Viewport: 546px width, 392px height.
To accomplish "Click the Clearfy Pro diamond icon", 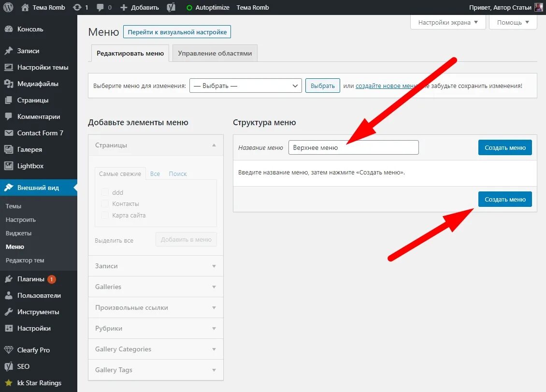I will tap(9, 350).
